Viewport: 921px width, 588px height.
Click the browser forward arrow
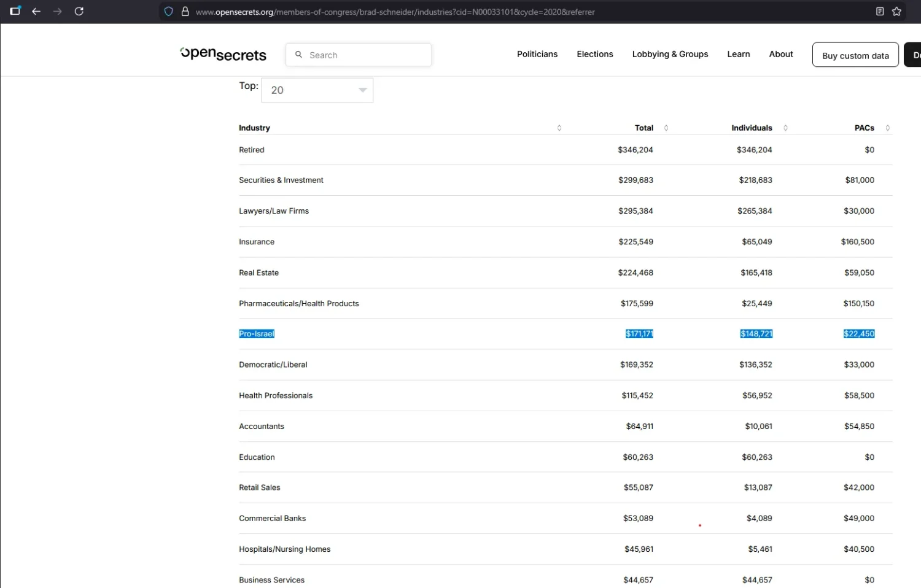pyautogui.click(x=57, y=11)
